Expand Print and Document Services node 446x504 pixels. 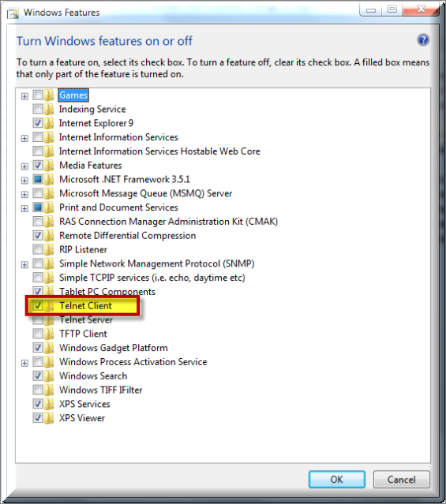pyautogui.click(x=24, y=208)
